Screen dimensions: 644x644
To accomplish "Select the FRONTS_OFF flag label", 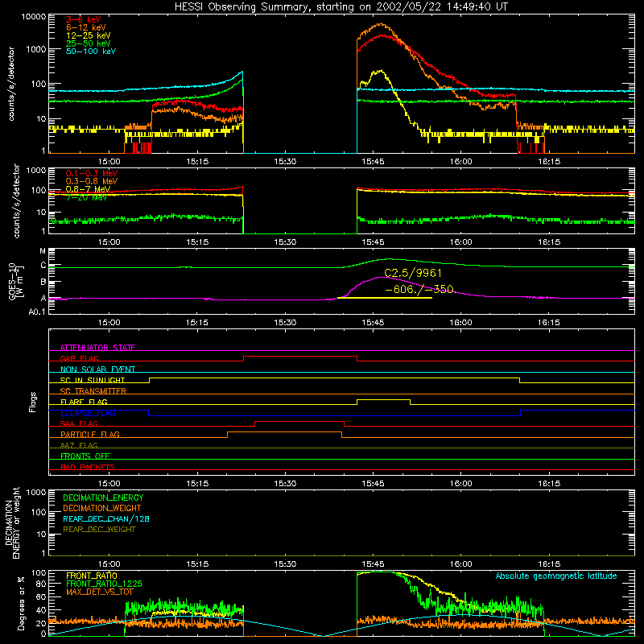I will [x=85, y=456].
